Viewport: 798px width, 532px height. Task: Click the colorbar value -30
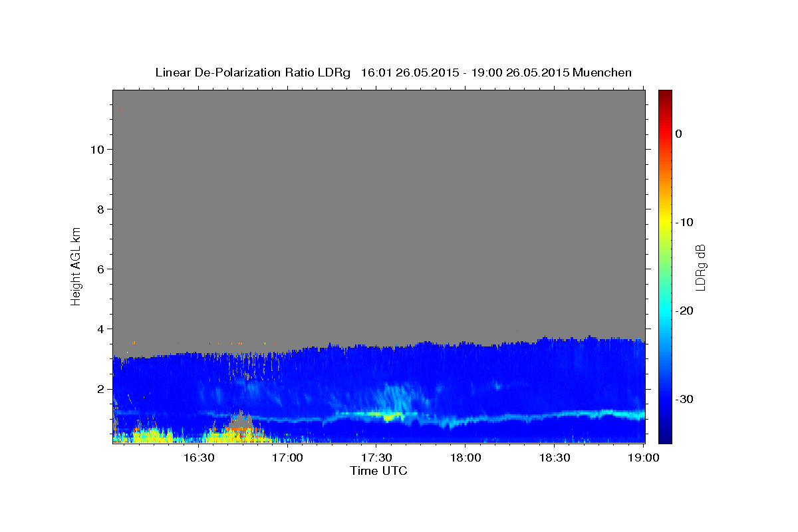click(684, 399)
